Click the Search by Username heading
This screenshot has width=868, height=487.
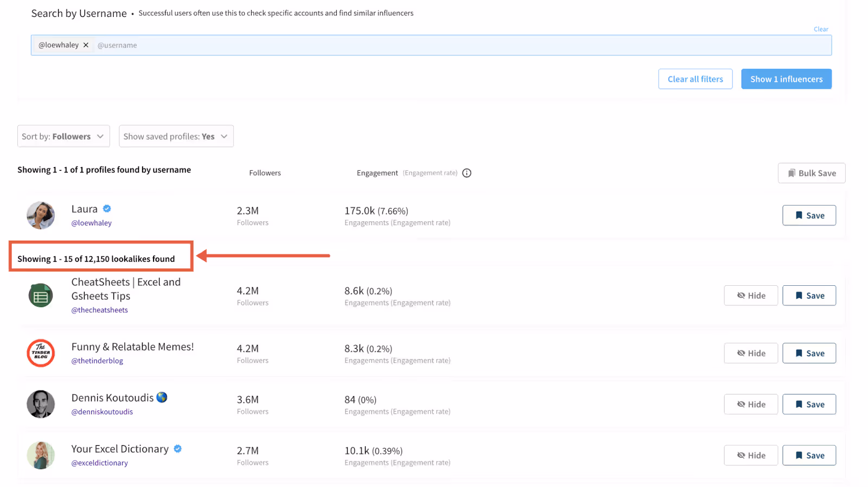[x=79, y=14]
